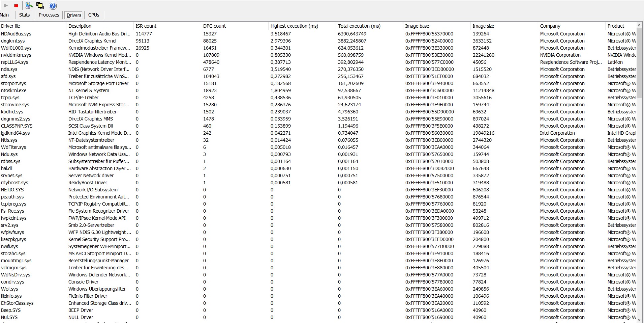644x323 pixels.
Task: Select the afd.sys driver row
Action: click(318, 76)
